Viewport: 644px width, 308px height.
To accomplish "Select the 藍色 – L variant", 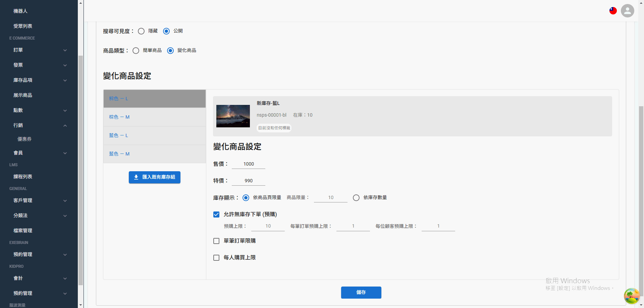I will pyautogui.click(x=155, y=135).
